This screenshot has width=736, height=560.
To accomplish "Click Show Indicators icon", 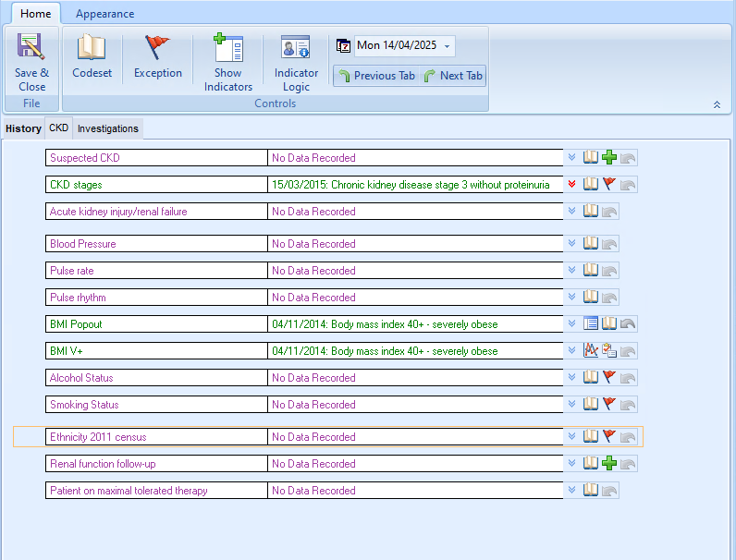I will pyautogui.click(x=228, y=47).
